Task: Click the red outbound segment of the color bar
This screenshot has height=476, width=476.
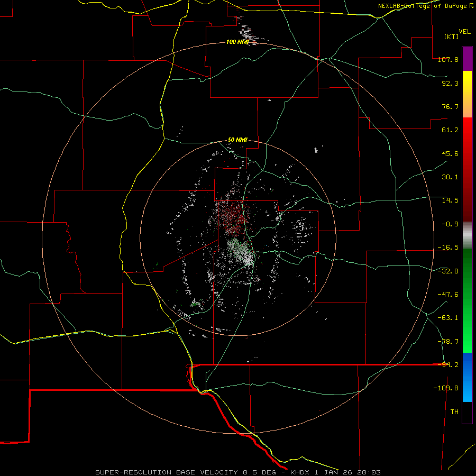Action: pos(467,169)
